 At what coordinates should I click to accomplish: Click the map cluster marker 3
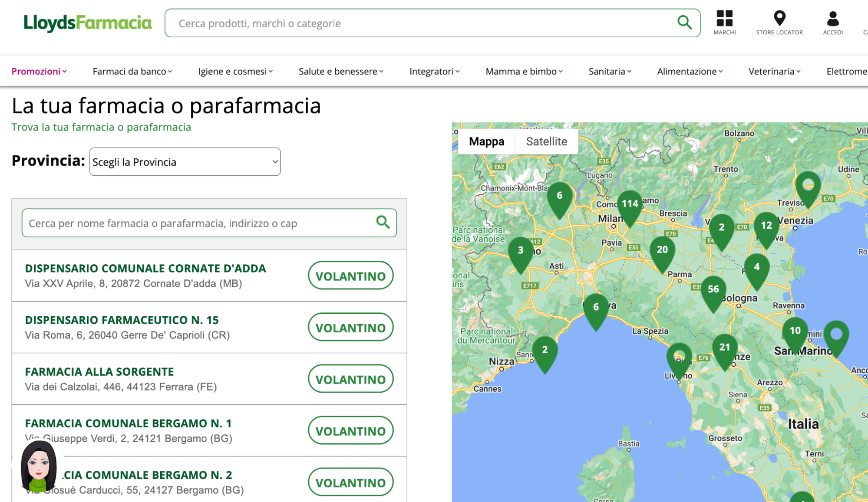coord(520,255)
